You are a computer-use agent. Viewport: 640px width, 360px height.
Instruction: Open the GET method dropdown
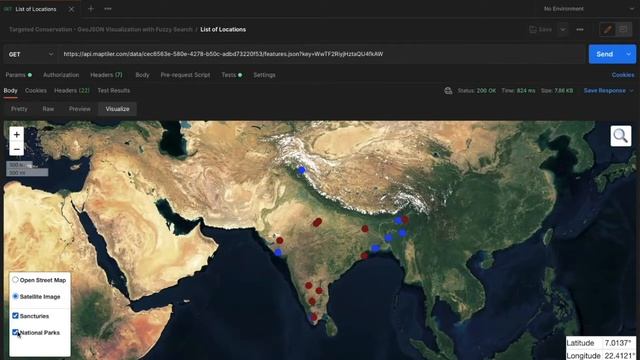[30, 54]
